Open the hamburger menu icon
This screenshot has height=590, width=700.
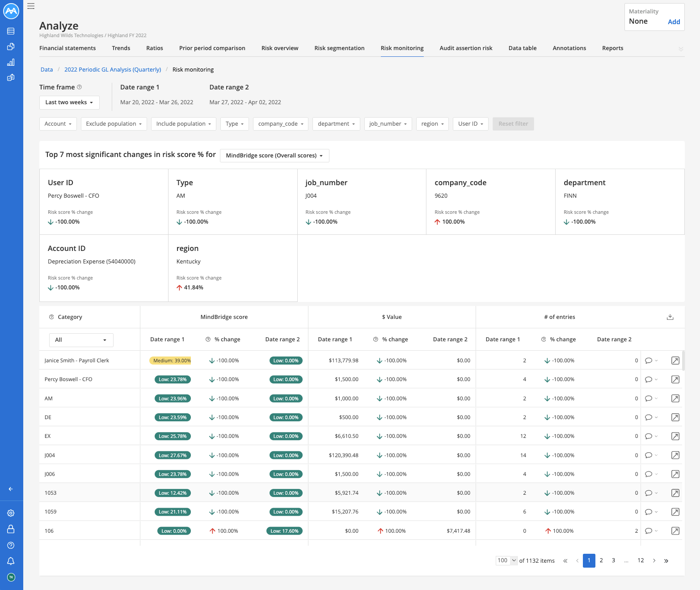31,6
